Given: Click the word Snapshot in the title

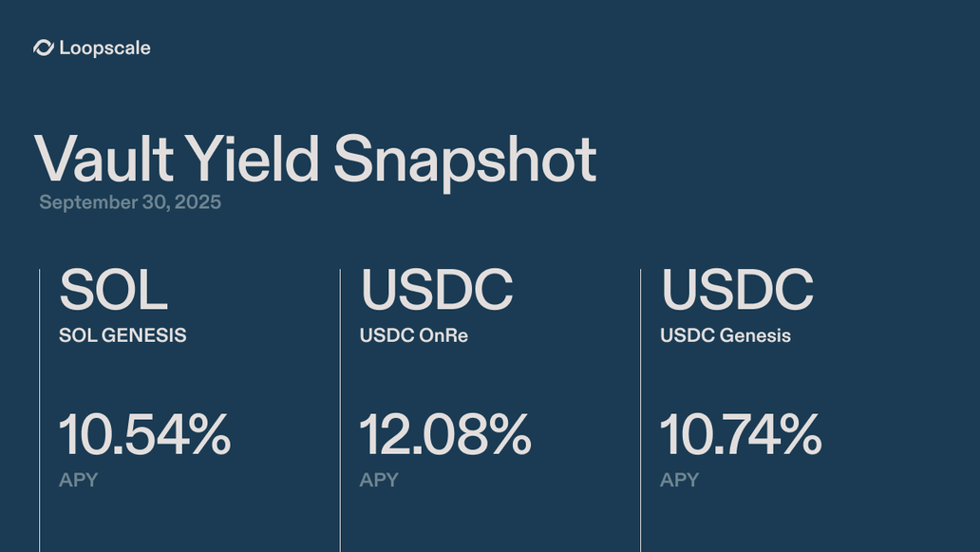Looking at the screenshot, I should coord(464,159).
